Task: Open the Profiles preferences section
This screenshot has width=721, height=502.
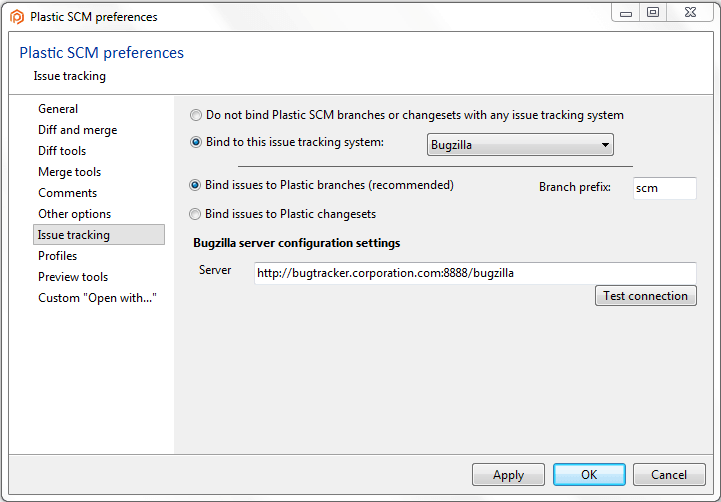Action: tap(57, 256)
